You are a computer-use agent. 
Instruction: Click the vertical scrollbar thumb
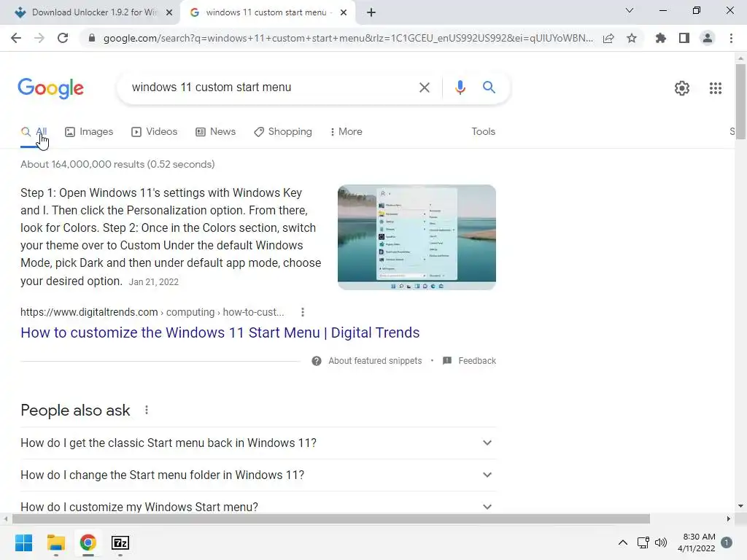(x=740, y=102)
